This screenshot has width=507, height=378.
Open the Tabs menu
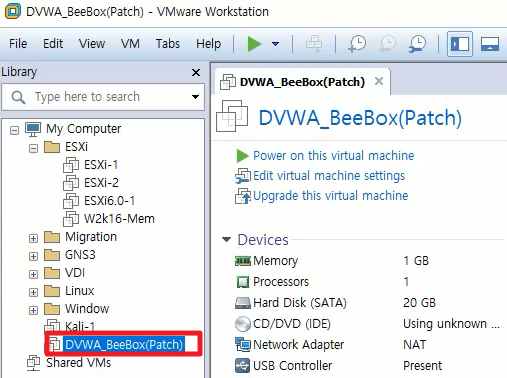[168, 44]
